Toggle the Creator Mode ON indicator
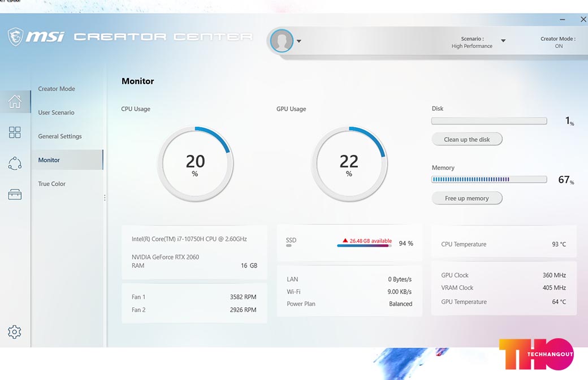588x380 pixels. [558, 42]
